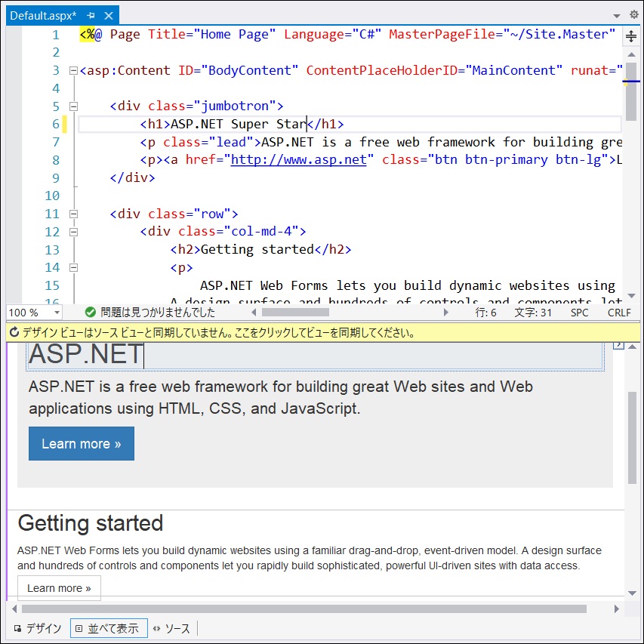Click the ASP.NET Super Star text on line 6
The height and width of the screenshot is (644, 644).
tap(239, 124)
